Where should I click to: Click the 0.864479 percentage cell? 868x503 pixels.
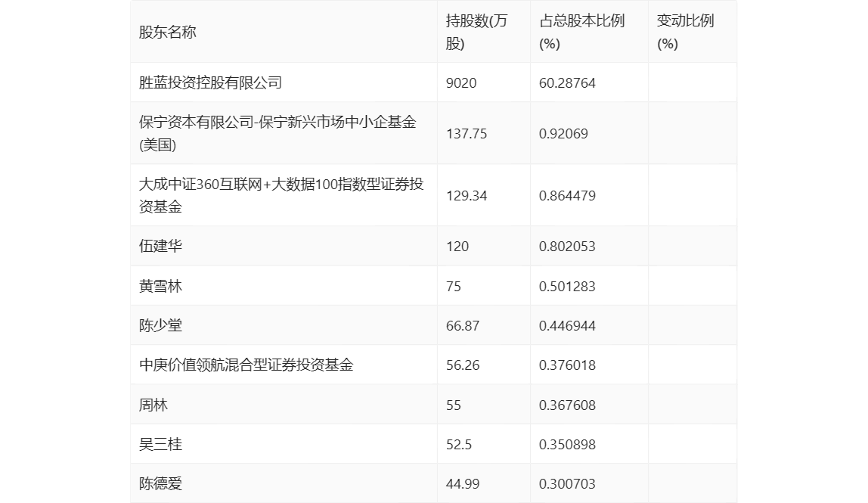pos(567,196)
